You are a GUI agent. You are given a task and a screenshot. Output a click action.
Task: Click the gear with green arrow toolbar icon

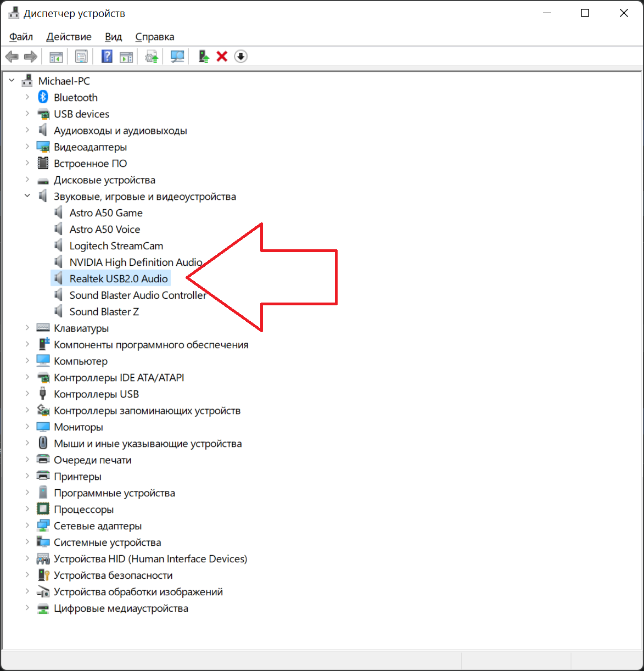152,57
